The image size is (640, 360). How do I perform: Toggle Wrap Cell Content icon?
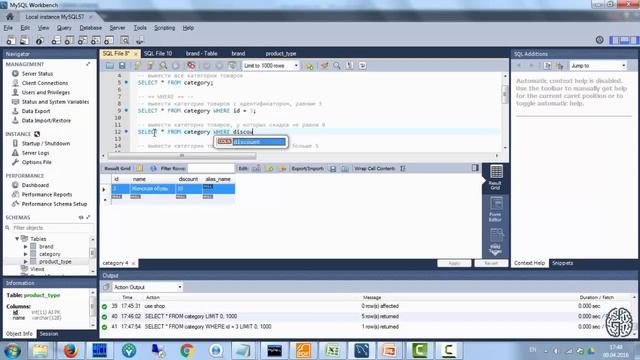coord(403,168)
